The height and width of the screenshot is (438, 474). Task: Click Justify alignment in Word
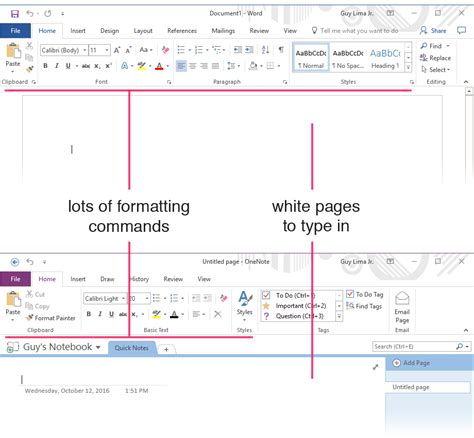216,66
